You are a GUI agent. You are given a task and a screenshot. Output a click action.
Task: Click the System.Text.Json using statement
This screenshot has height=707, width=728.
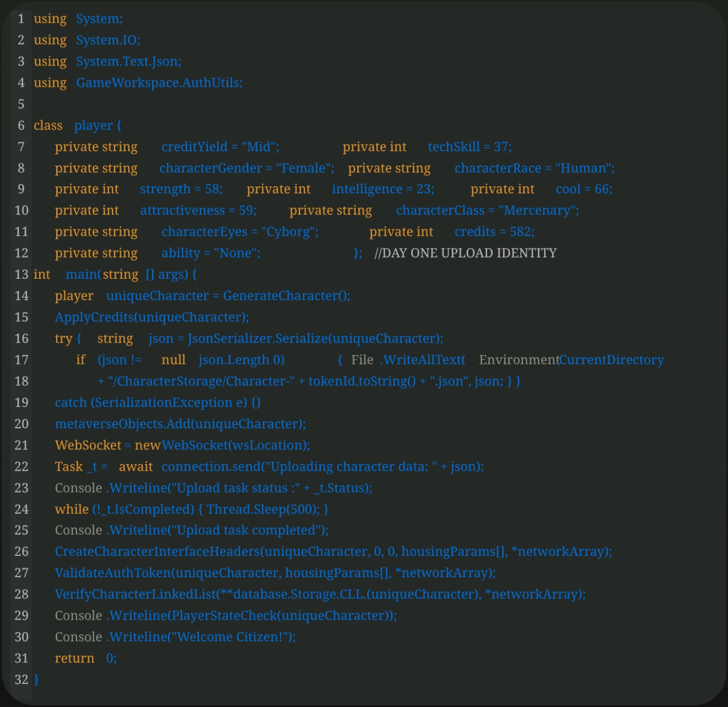128,62
